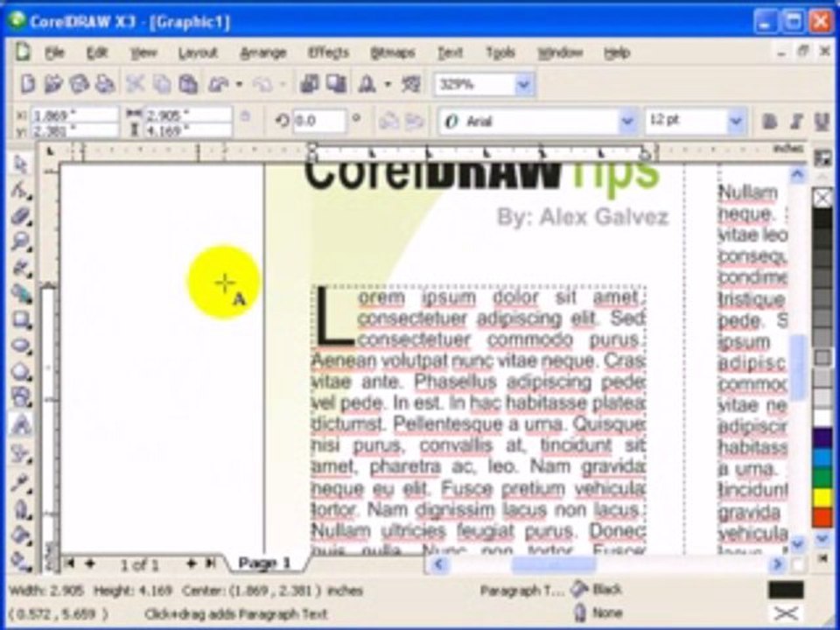Viewport: 840px width, 630px height.
Task: Select the Basic Shapes tool
Action: click(x=20, y=397)
